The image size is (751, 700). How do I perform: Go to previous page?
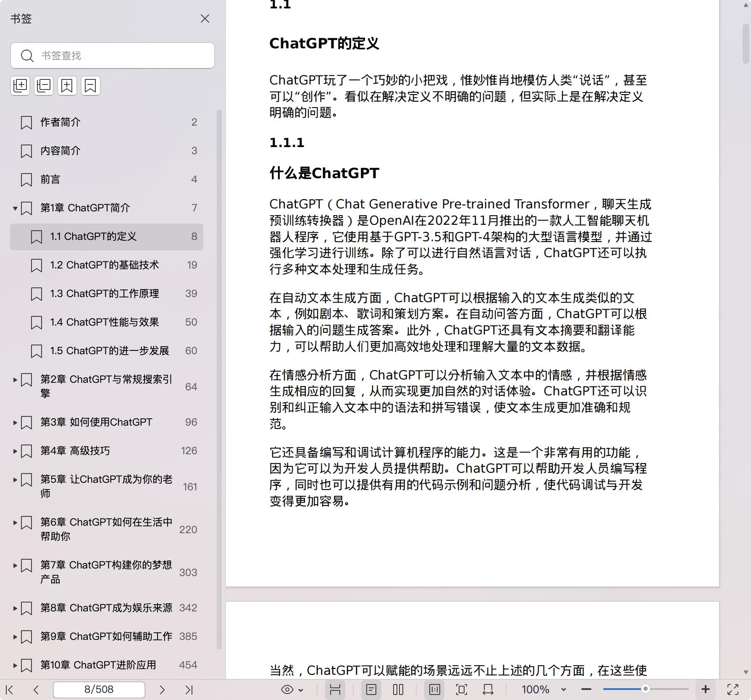click(x=36, y=689)
